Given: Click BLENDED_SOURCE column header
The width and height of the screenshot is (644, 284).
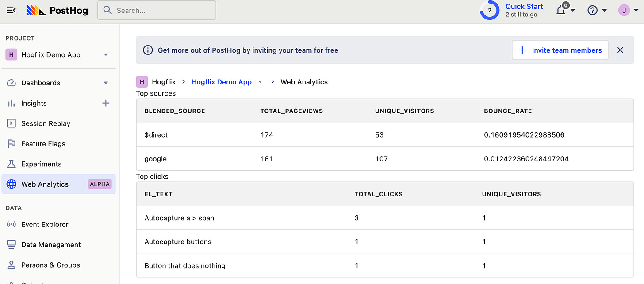Looking at the screenshot, I should (175, 111).
